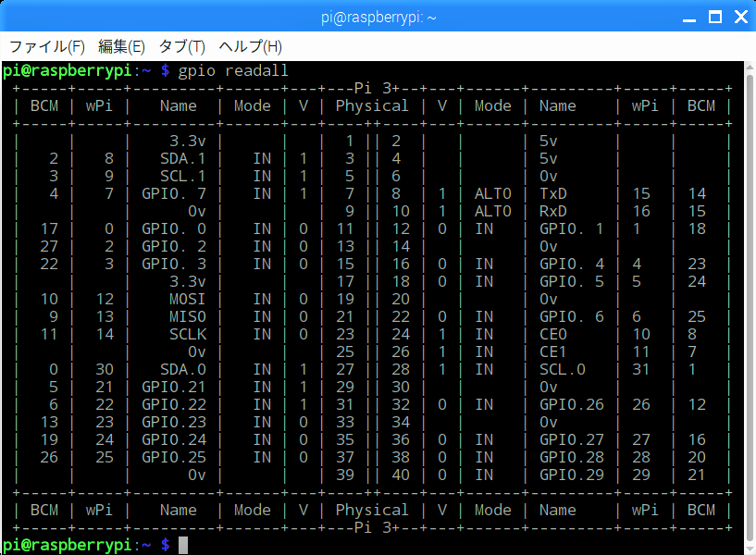
Task: Click the terminal cursor block
Action: pyautogui.click(x=183, y=545)
